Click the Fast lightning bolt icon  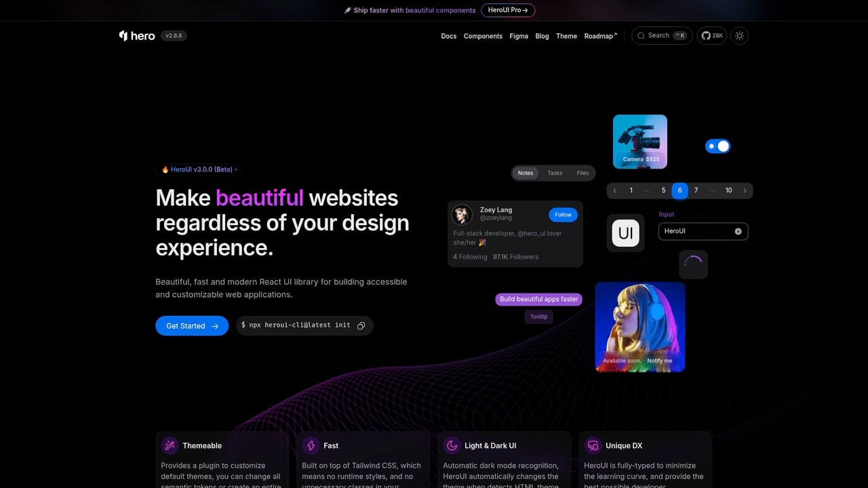(311, 445)
